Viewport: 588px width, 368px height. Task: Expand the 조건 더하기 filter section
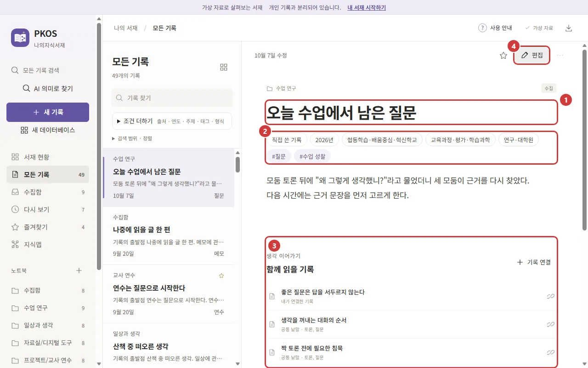point(172,121)
